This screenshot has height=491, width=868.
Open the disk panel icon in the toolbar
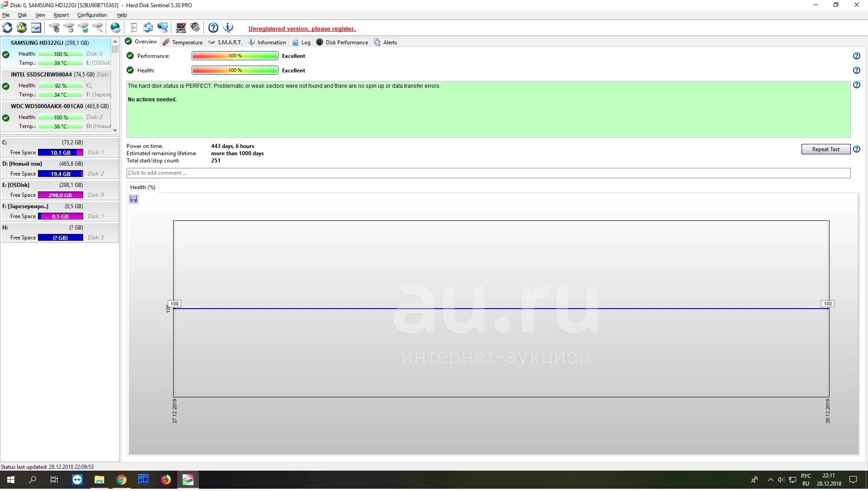point(36,28)
